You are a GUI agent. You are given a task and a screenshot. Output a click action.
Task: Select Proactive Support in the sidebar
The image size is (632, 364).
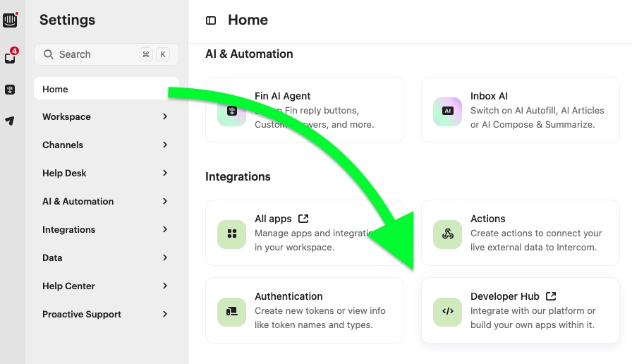107,314
